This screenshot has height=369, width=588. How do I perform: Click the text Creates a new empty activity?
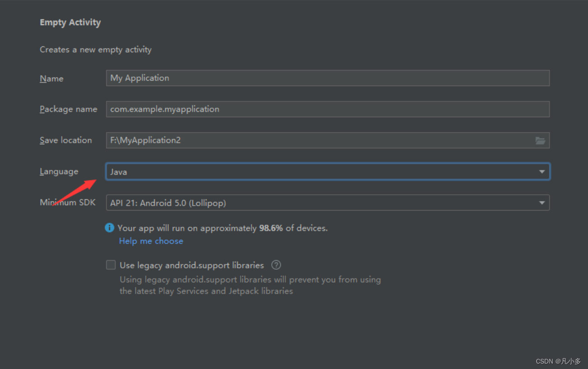tap(96, 50)
